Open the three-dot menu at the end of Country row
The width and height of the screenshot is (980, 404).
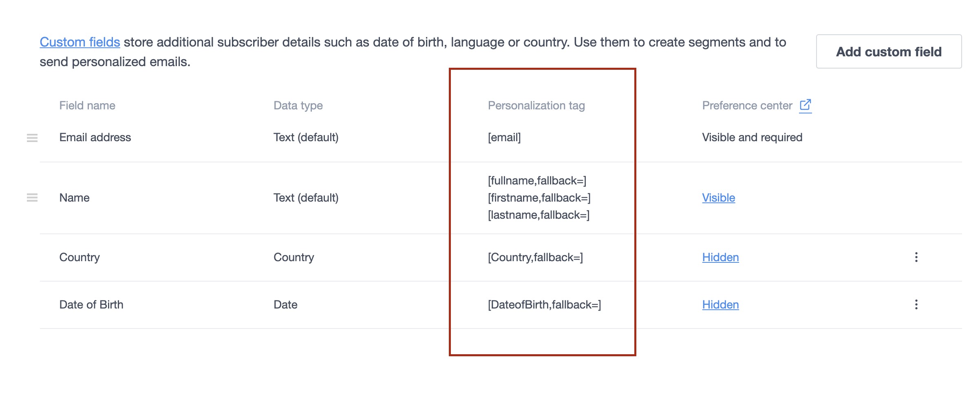click(x=917, y=257)
